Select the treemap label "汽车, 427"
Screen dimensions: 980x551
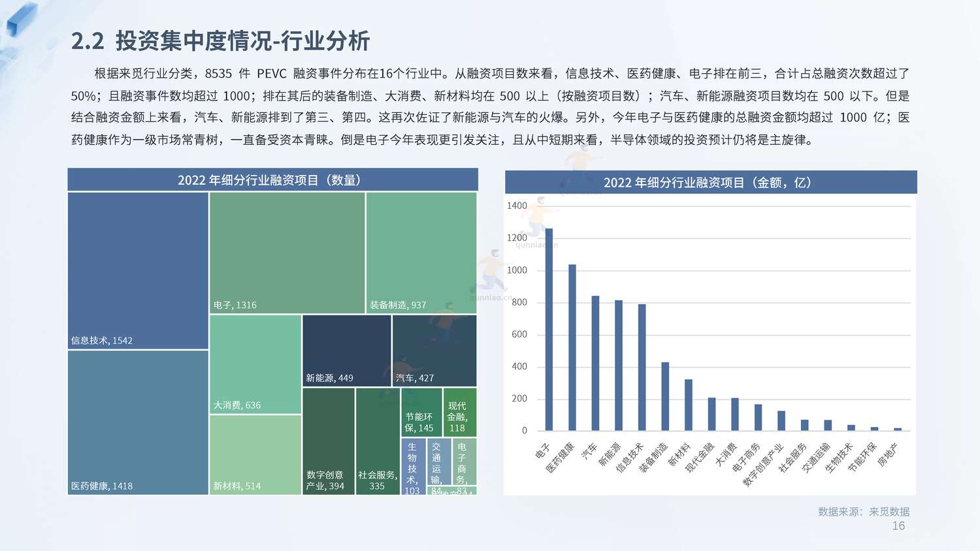[415, 378]
